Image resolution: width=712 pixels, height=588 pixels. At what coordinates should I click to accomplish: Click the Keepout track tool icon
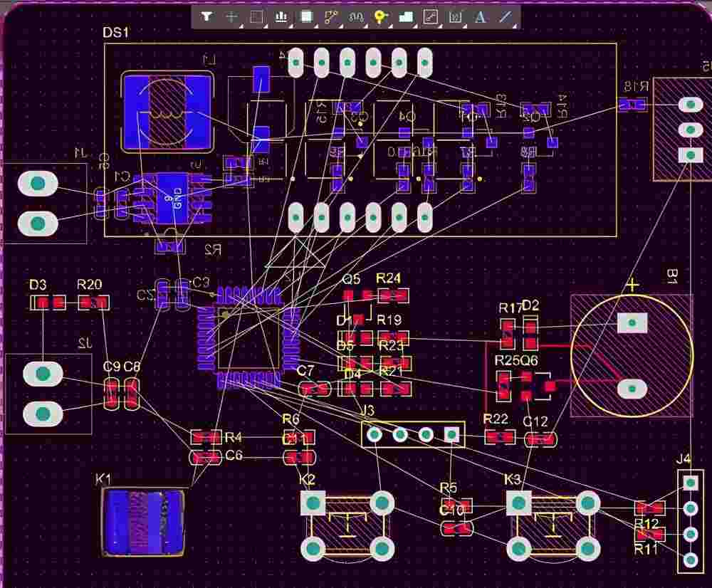point(430,17)
